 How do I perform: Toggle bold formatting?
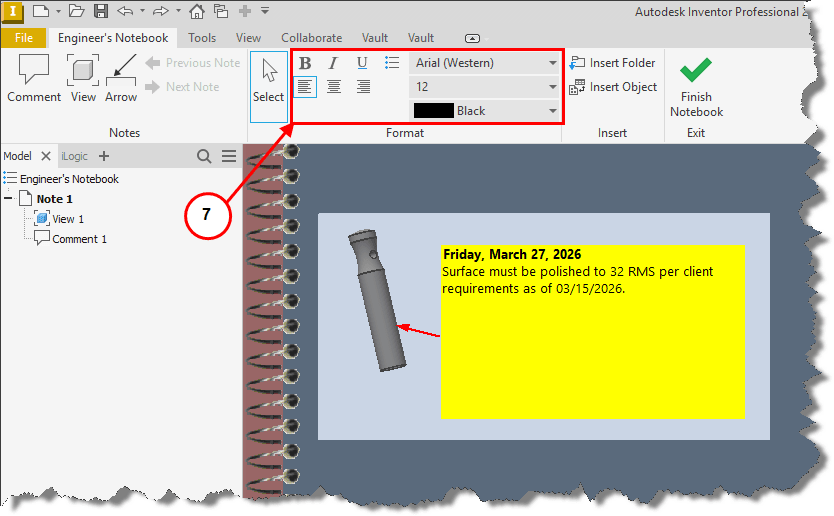pyautogui.click(x=305, y=63)
